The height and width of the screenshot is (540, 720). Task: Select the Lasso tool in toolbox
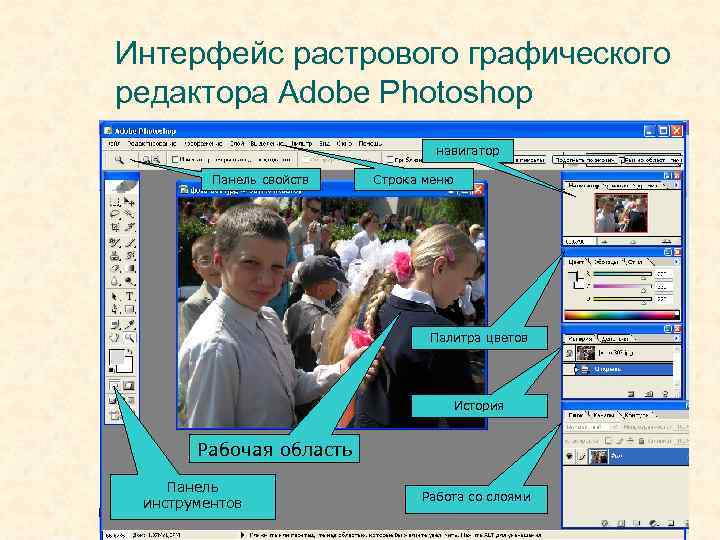(115, 214)
